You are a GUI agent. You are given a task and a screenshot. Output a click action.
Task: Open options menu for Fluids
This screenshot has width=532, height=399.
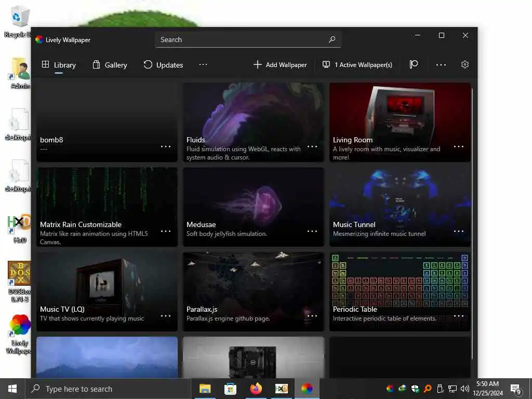312,147
